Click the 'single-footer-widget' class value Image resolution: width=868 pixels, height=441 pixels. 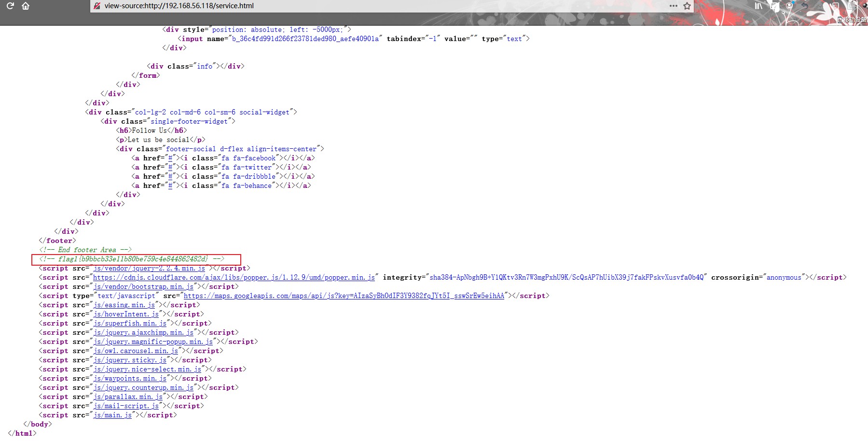[189, 121]
